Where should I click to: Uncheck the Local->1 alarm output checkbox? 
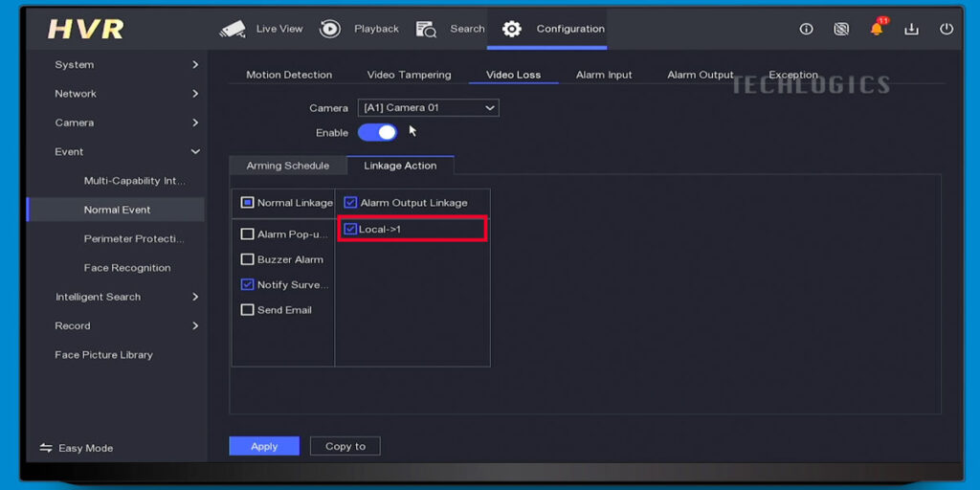click(350, 229)
